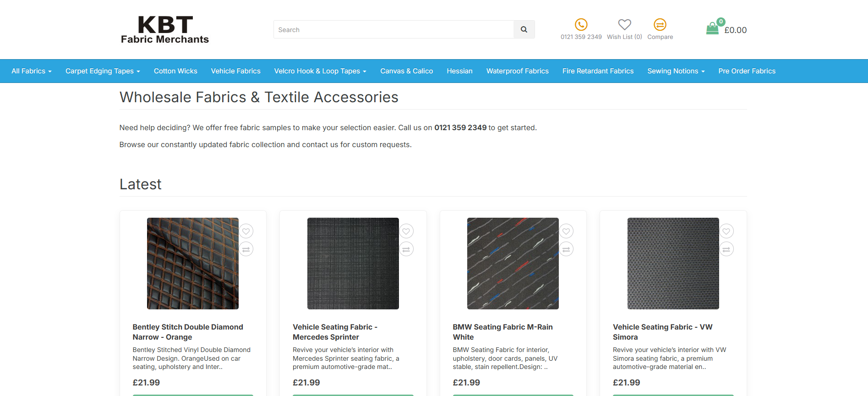This screenshot has height=396, width=868.
Task: Go to Vehicle Fabrics menu item
Action: click(235, 71)
